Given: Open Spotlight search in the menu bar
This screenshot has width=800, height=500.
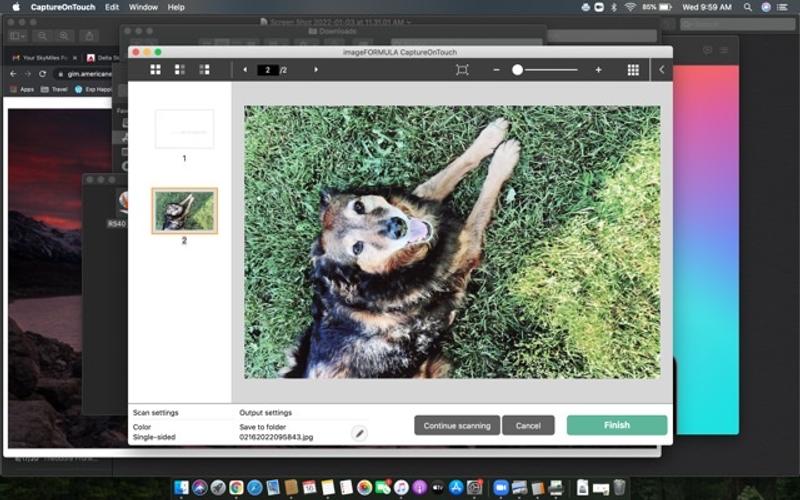Looking at the screenshot, I should (747, 7).
